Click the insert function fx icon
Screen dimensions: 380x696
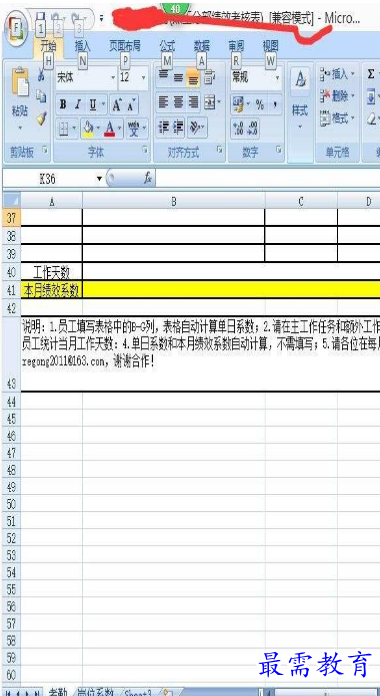pyautogui.click(x=147, y=178)
